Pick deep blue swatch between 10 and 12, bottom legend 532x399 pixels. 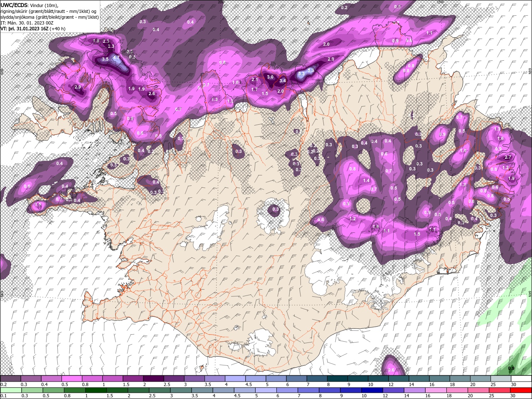pos(372,390)
